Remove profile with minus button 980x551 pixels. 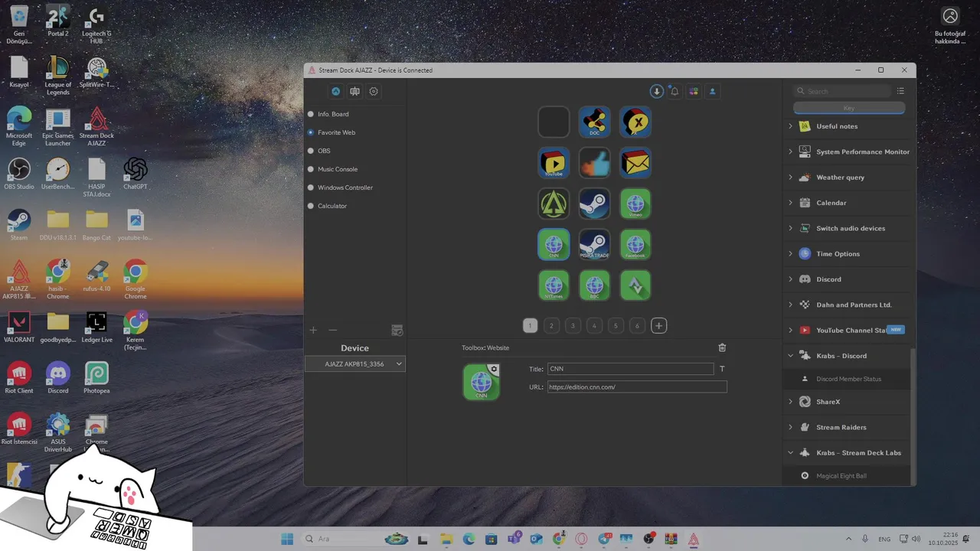click(x=332, y=330)
